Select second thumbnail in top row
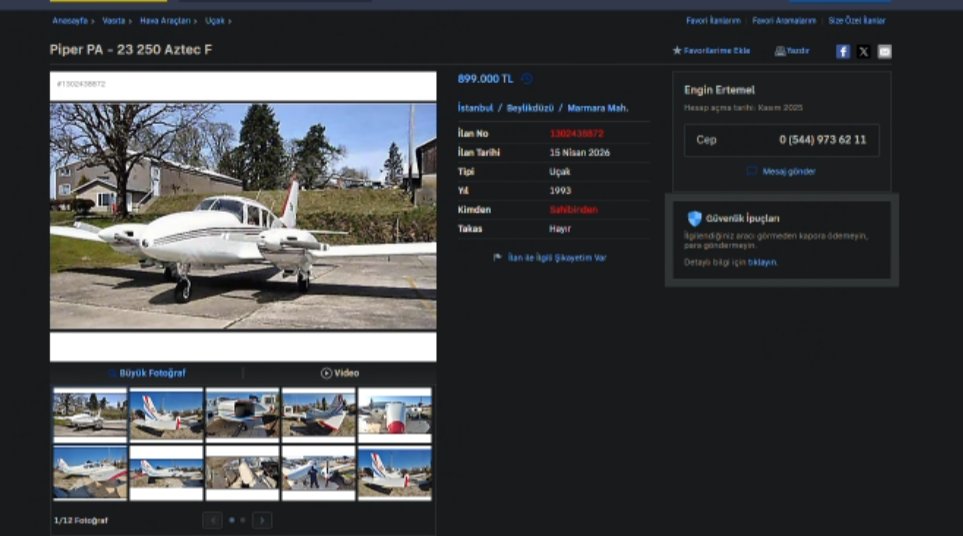 (166, 414)
